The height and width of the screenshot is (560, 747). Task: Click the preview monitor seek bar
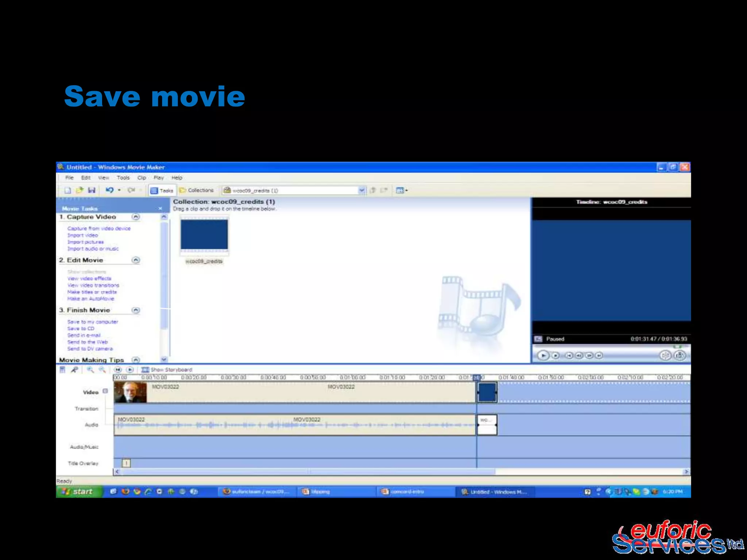(611, 346)
